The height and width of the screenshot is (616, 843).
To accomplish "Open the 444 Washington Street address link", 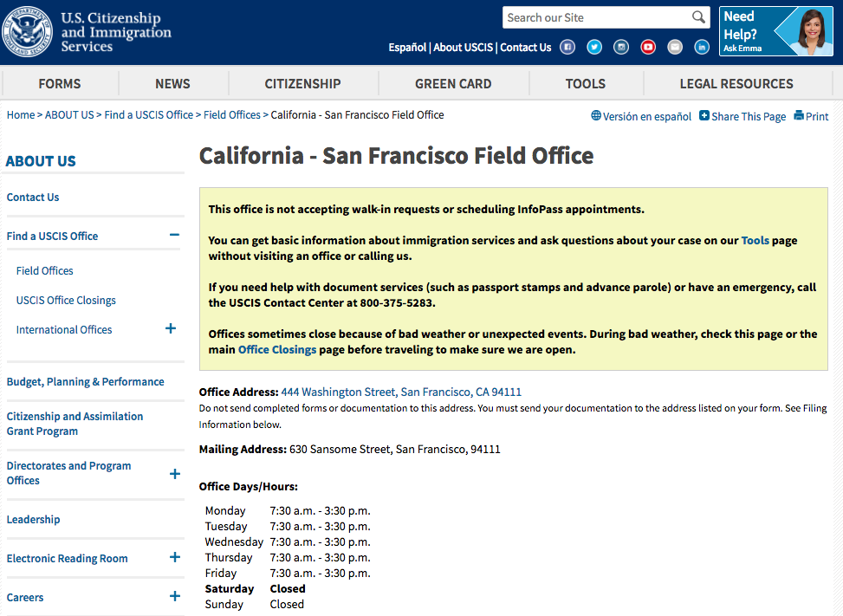I will pos(401,392).
